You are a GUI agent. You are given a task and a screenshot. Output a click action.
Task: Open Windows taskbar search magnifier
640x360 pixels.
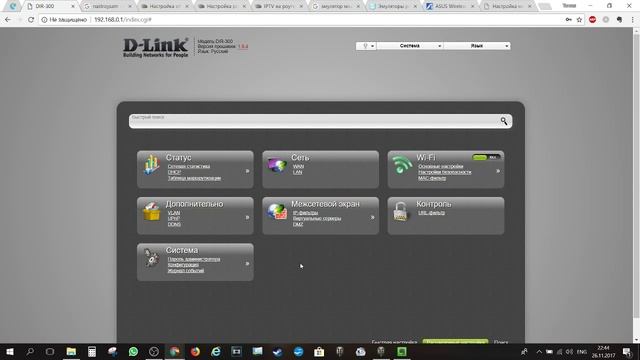pyautogui.click(x=30, y=351)
